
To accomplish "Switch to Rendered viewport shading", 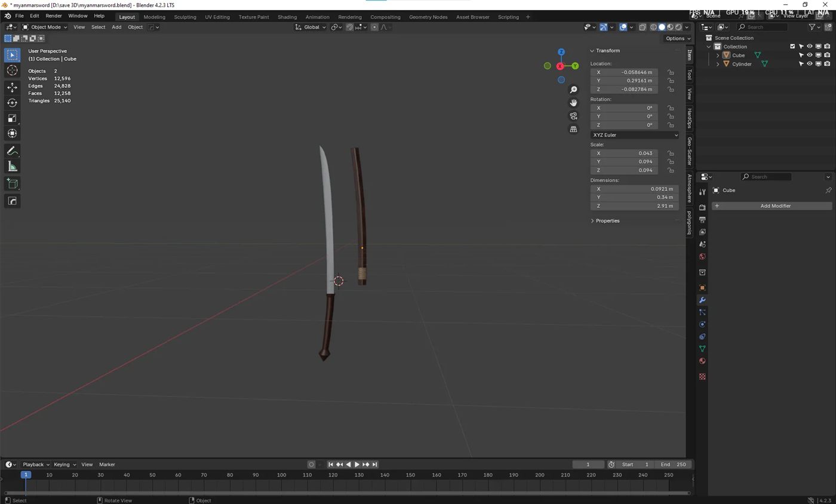I will pos(678,27).
